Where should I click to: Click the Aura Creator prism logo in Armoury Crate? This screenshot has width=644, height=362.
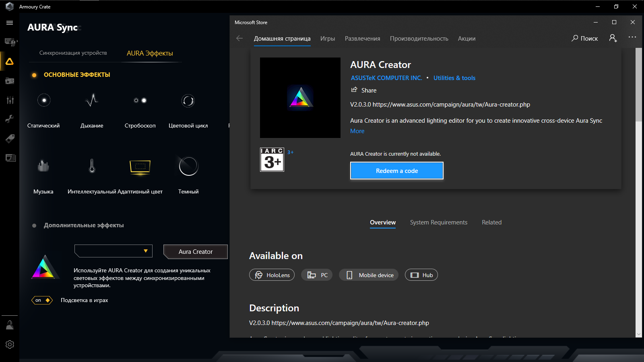[45, 267]
